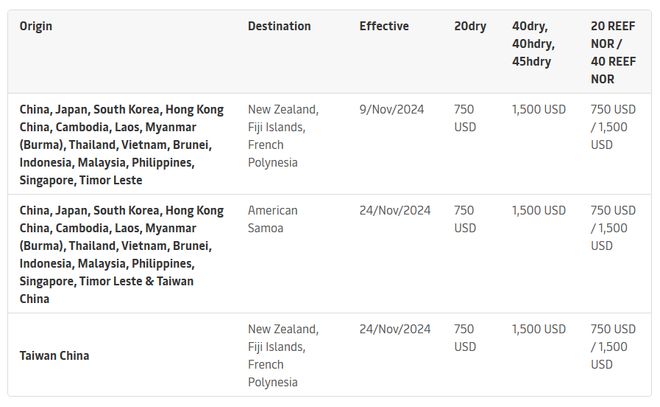Click Taiwan China row's REEF rate cell
Screen dimensions: 660x407
pos(613,346)
